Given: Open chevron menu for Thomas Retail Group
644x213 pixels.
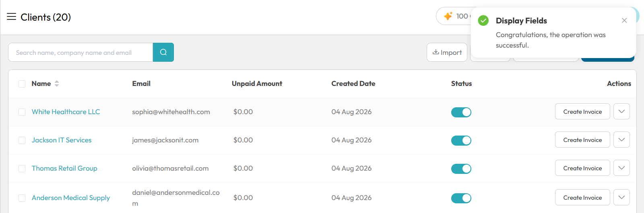Looking at the screenshot, I should (621, 168).
